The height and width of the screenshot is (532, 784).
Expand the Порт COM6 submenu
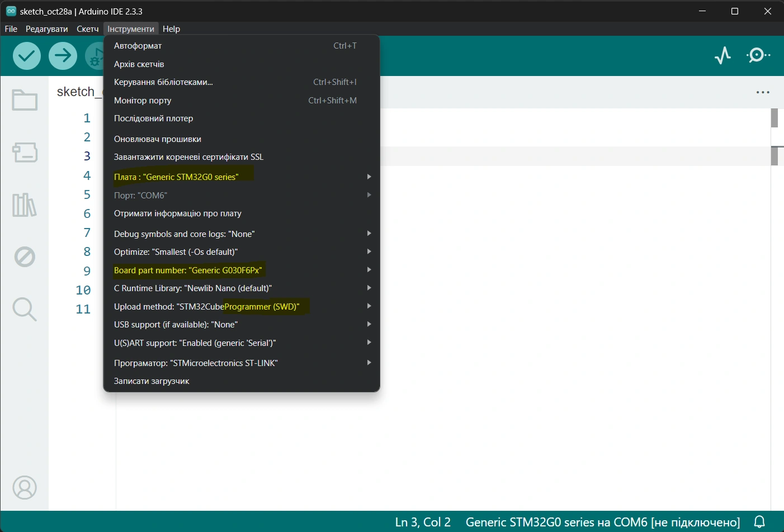tap(242, 196)
